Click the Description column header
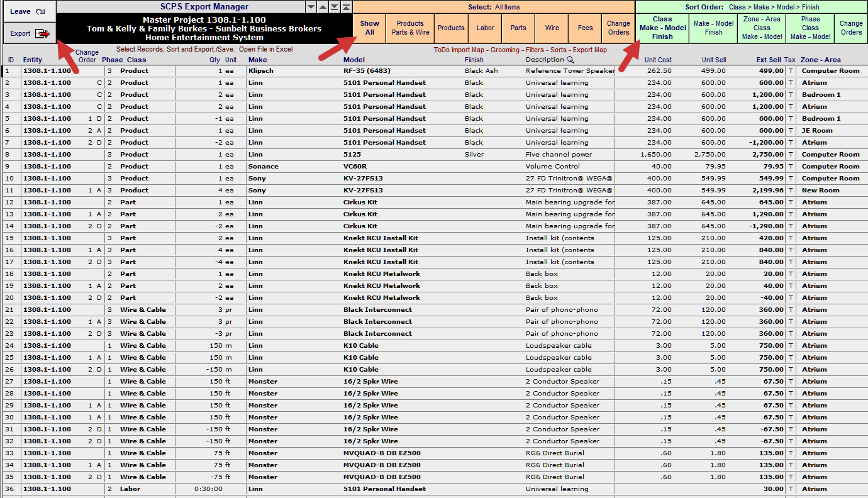The image size is (868, 498). tap(545, 60)
